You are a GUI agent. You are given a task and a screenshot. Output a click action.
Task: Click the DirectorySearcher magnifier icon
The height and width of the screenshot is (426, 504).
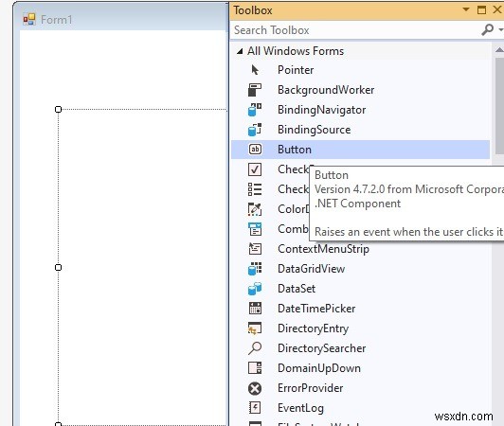255,348
